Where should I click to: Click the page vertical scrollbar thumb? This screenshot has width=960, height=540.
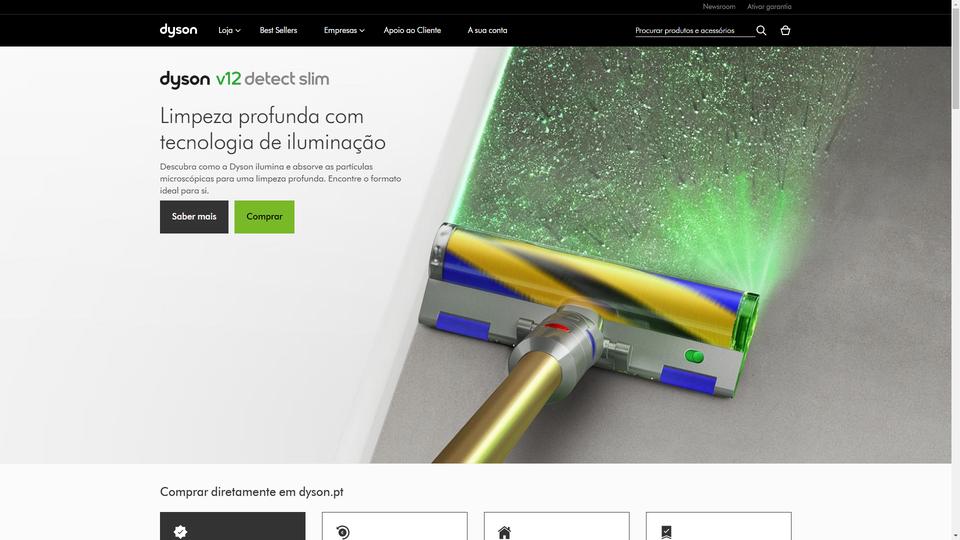[956, 58]
